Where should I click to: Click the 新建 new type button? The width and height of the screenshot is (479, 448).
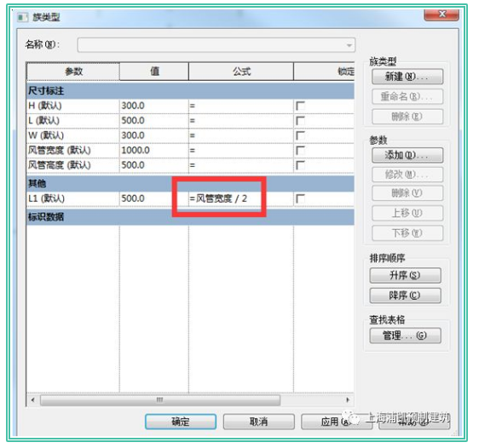407,77
